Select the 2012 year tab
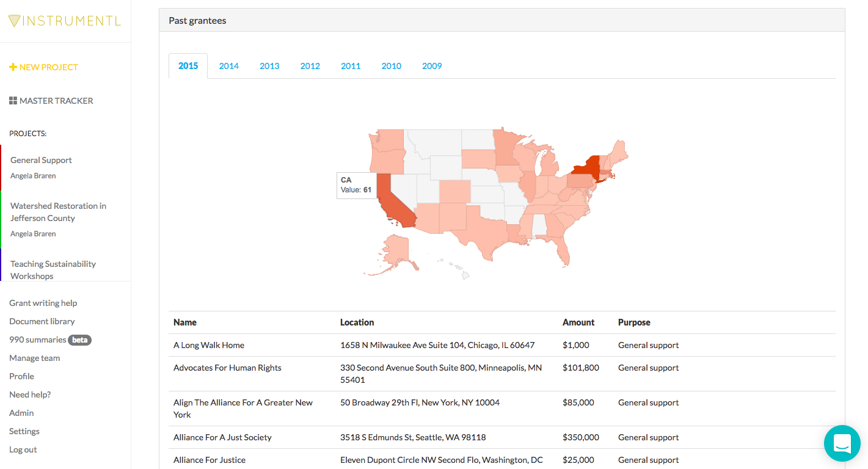 (x=310, y=66)
